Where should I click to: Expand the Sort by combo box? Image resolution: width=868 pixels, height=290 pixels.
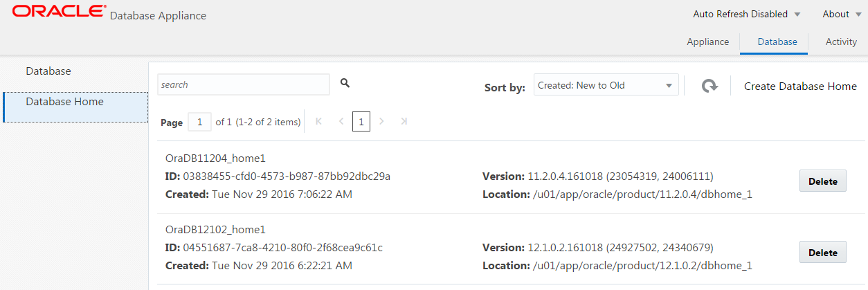tap(606, 85)
